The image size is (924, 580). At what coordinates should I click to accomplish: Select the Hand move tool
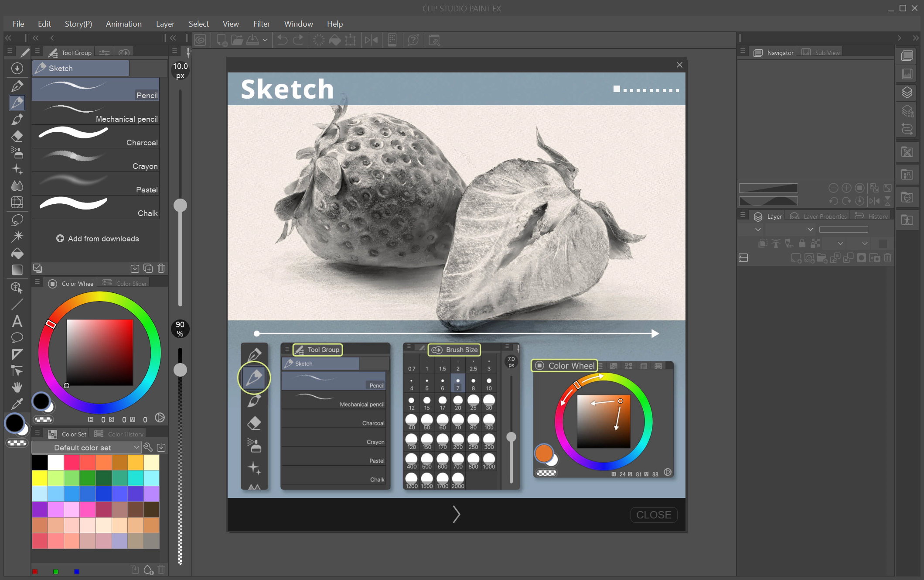coord(17,387)
